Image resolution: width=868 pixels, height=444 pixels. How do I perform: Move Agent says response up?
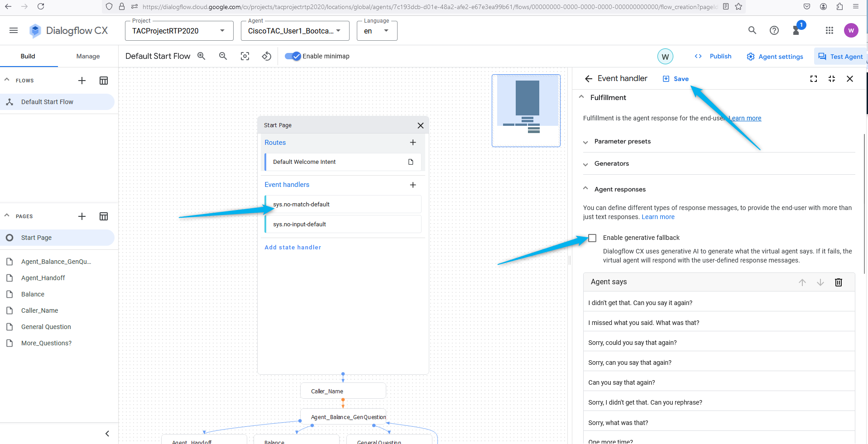(802, 282)
